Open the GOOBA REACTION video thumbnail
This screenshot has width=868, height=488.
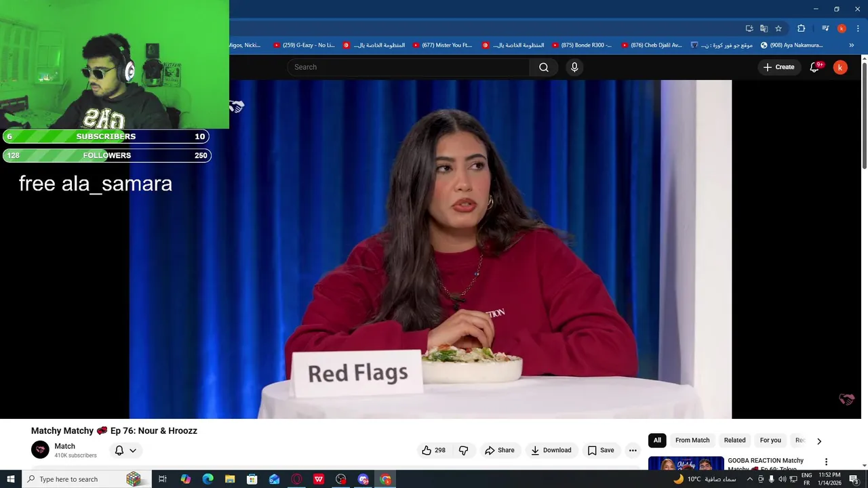[686, 464]
